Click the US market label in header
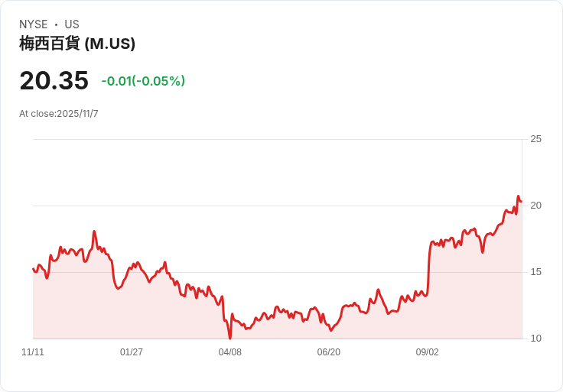Screen dimensions: 563x392 pyautogui.click(x=72, y=24)
